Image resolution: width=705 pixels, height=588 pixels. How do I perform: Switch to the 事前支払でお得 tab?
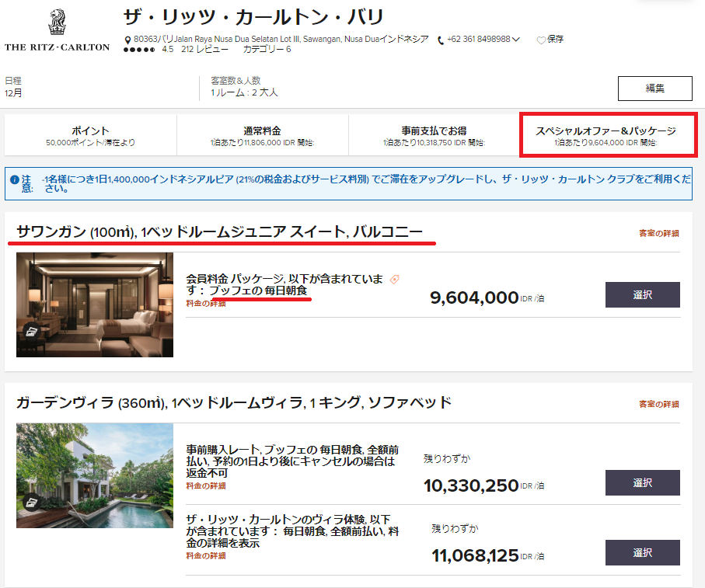tap(434, 135)
